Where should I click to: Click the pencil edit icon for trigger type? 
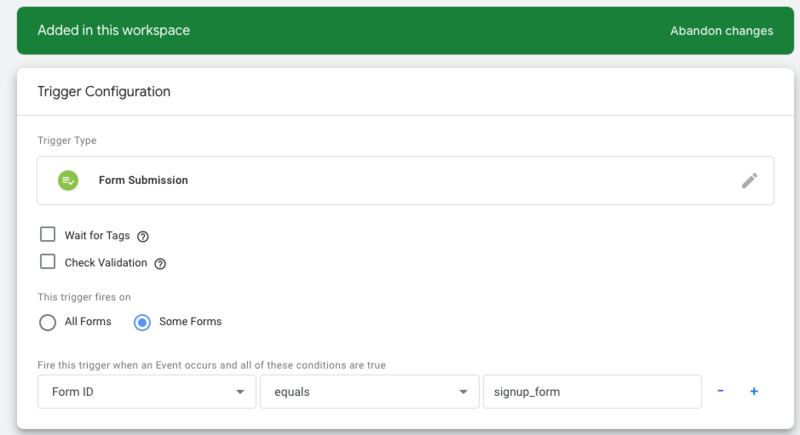point(749,181)
